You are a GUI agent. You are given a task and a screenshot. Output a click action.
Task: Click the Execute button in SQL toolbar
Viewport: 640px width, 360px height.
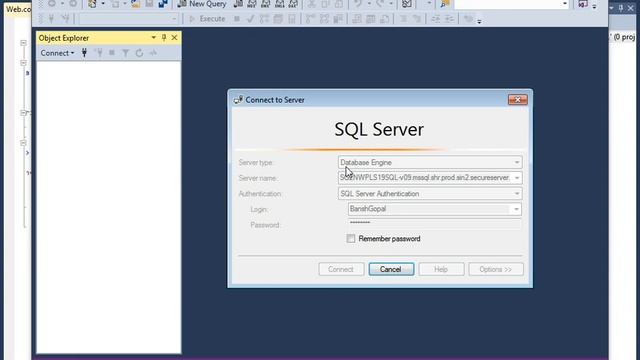[x=207, y=19]
